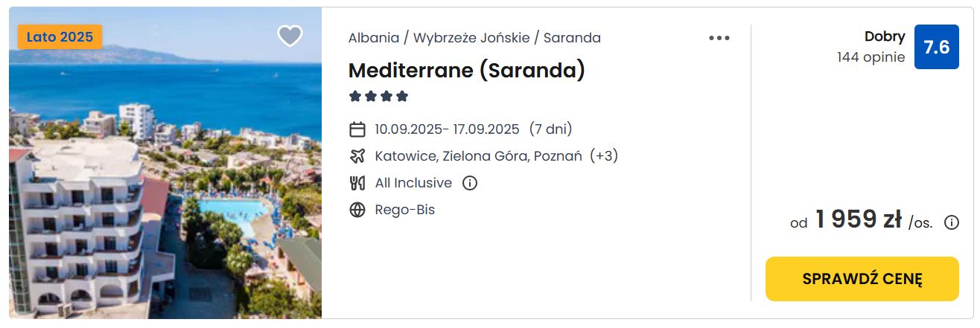Open the Mediterrane (Saranda) hotel title
980x328 pixels.
(466, 70)
